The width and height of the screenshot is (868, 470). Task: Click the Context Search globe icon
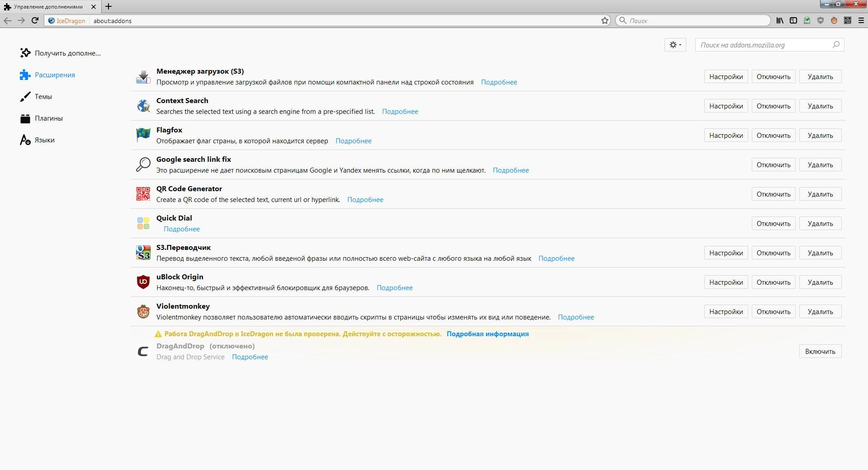pyautogui.click(x=143, y=105)
